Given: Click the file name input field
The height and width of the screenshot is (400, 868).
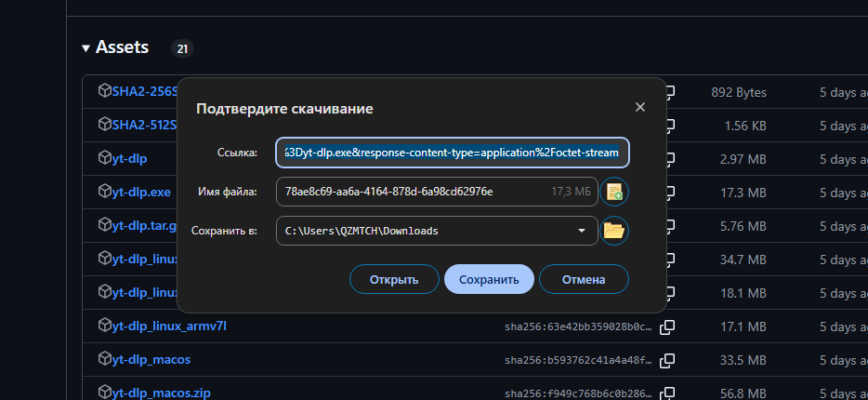Looking at the screenshot, I should 438,192.
